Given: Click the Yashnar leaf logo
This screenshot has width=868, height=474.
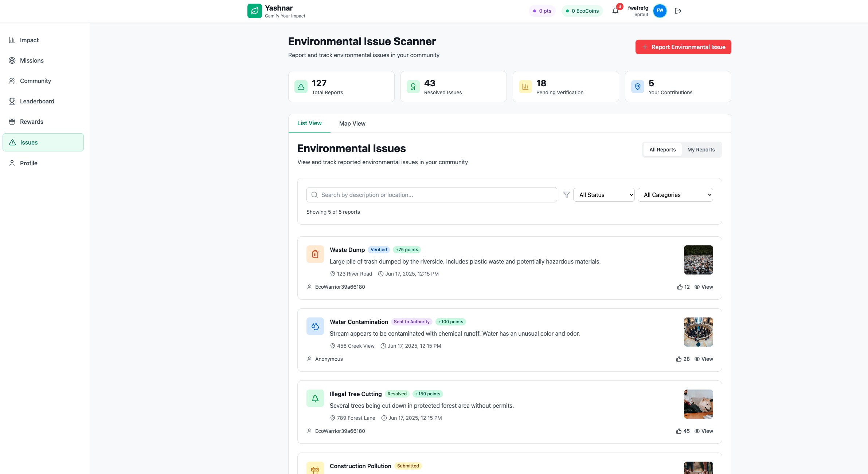Looking at the screenshot, I should [254, 11].
